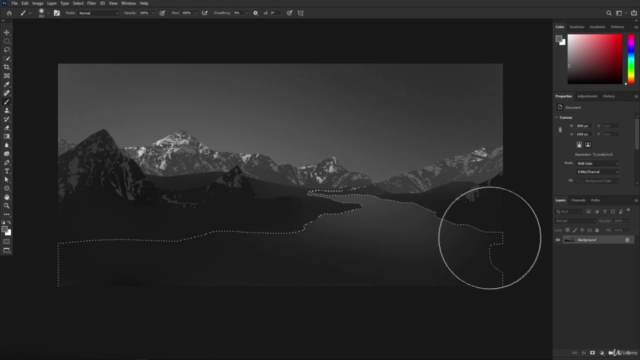Click the landscape orientation button
The image size is (640, 360).
[x=588, y=145]
